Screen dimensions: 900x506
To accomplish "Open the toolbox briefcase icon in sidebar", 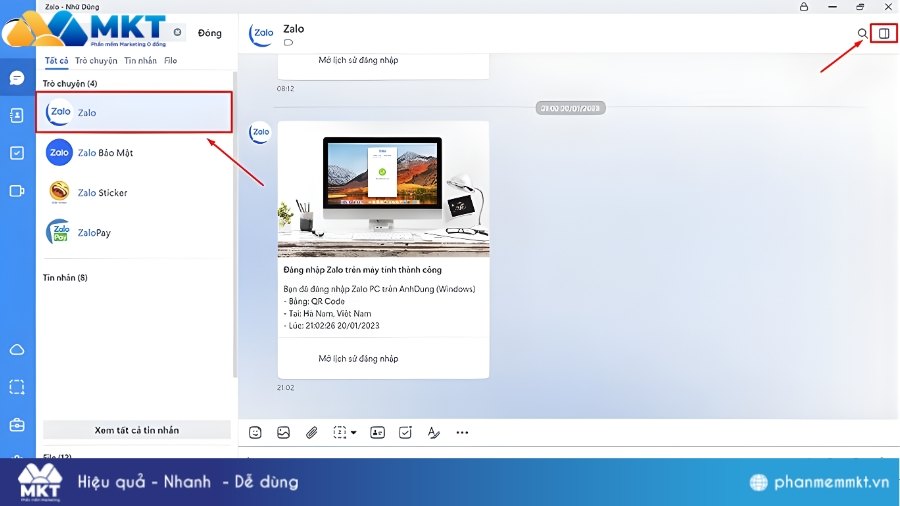I will click(17, 425).
